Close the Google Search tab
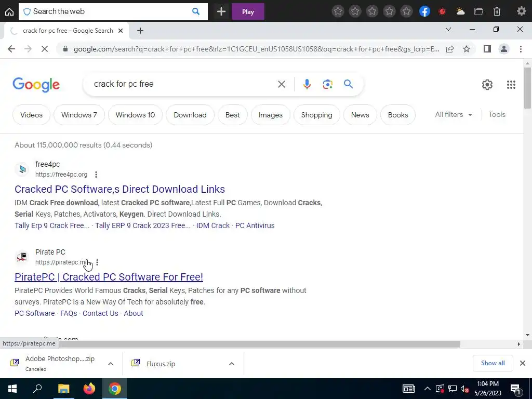Image resolution: width=532 pixels, height=399 pixels. [x=120, y=31]
